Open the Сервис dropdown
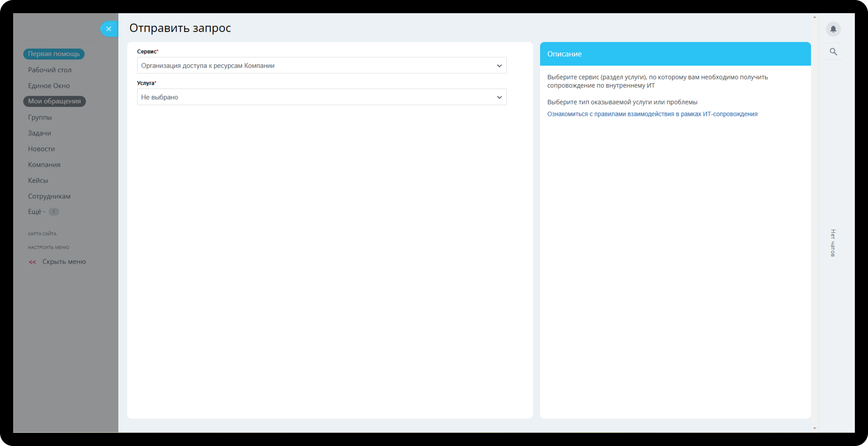This screenshot has width=868, height=446. [321, 66]
